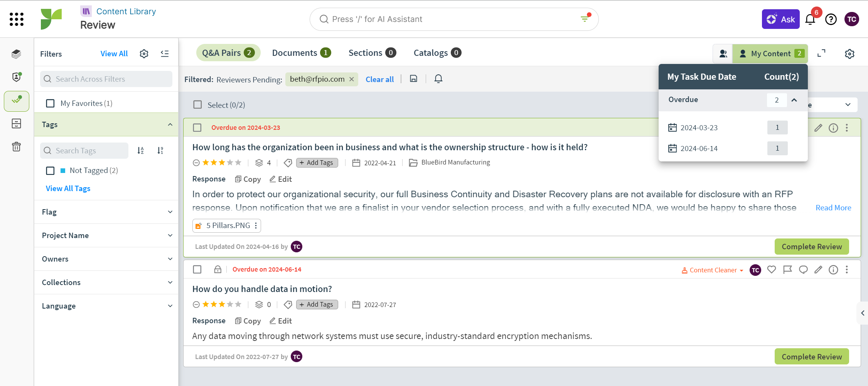Sort tags by count
Screen dimensions: 868x386
(x=160, y=151)
